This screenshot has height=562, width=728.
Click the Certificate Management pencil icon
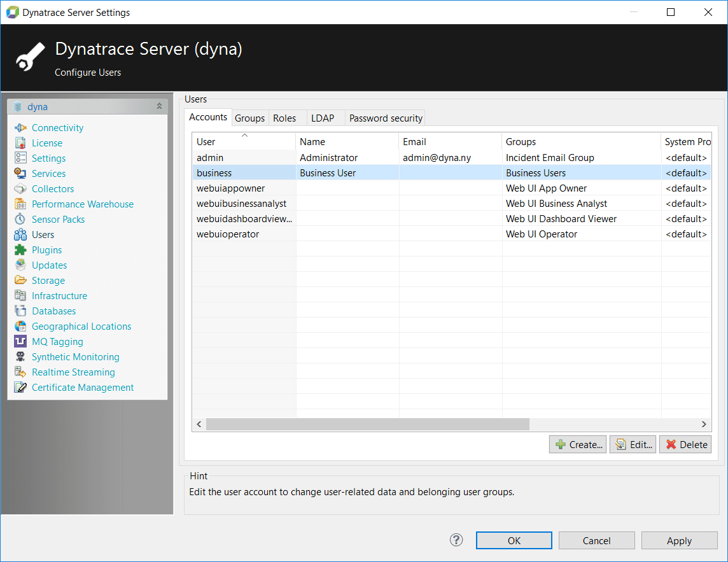coord(20,388)
